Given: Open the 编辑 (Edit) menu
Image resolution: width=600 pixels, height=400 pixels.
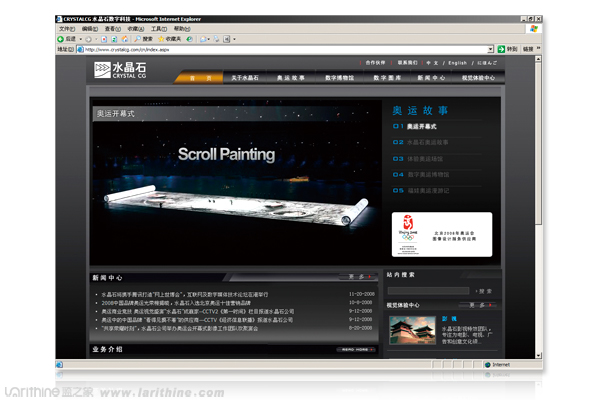Looking at the screenshot, I should pyautogui.click(x=90, y=29).
